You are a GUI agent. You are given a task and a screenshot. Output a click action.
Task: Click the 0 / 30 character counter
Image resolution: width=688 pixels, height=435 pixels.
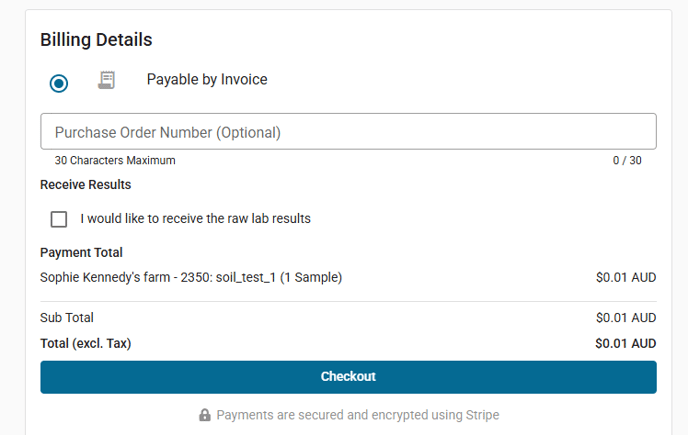coord(627,160)
